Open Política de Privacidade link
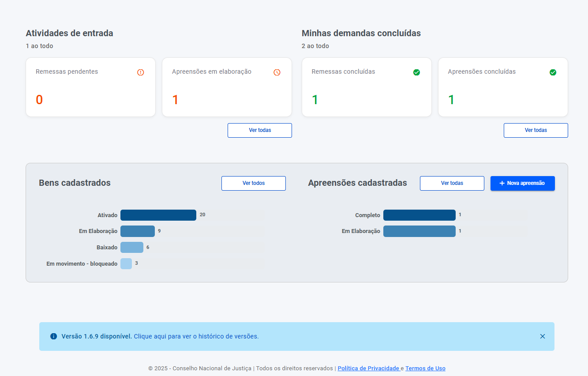 point(368,368)
